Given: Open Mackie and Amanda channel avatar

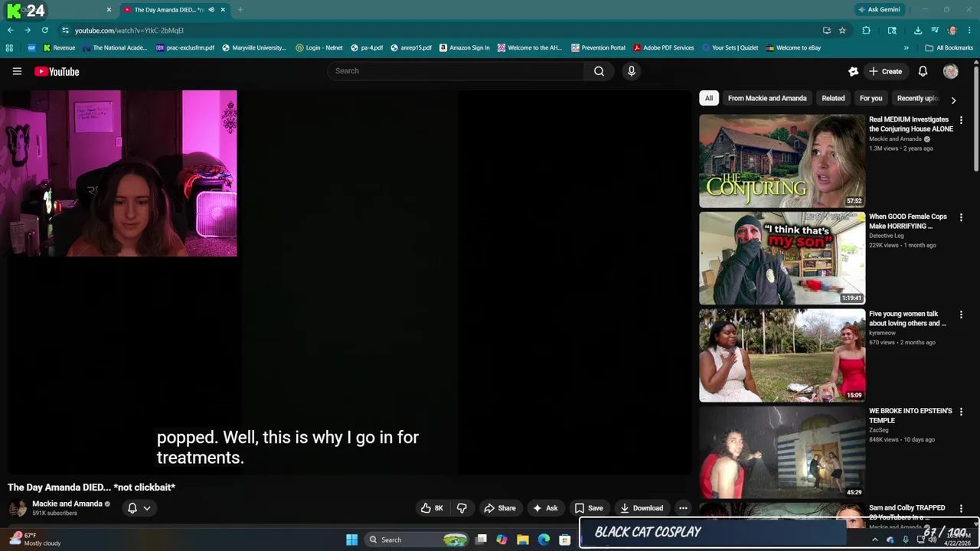Looking at the screenshot, I should coord(18,508).
